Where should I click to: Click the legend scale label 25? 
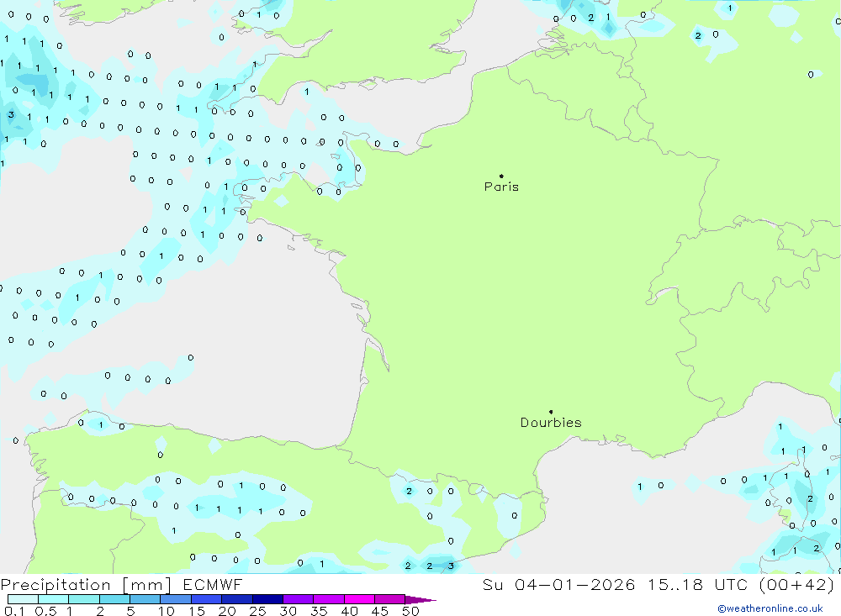(x=258, y=611)
